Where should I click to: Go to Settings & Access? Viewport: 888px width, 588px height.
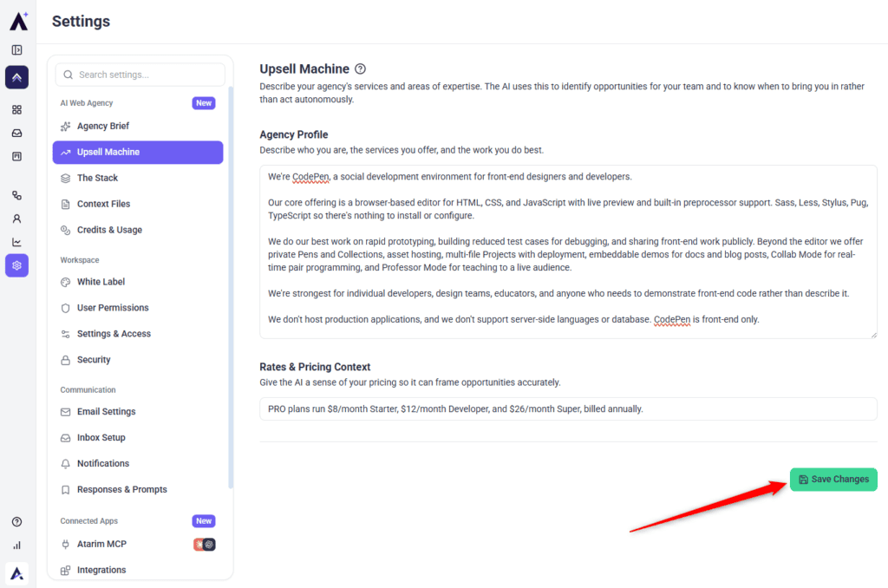[x=138, y=334]
